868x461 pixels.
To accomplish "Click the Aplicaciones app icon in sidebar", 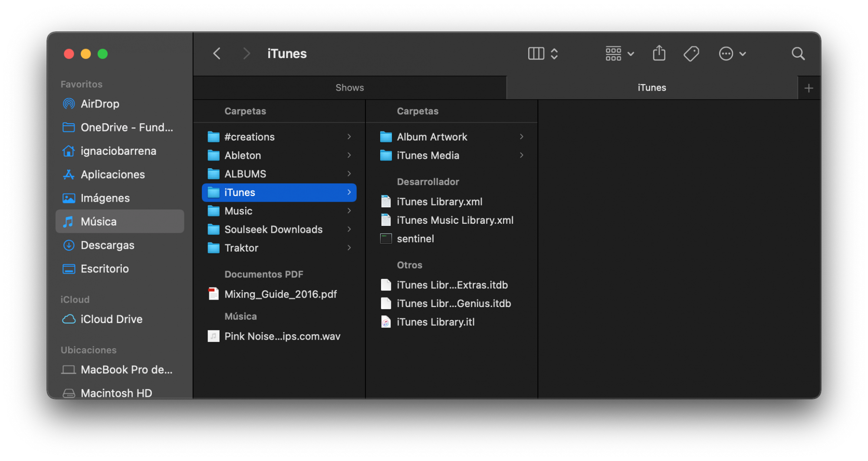I will coord(69,174).
